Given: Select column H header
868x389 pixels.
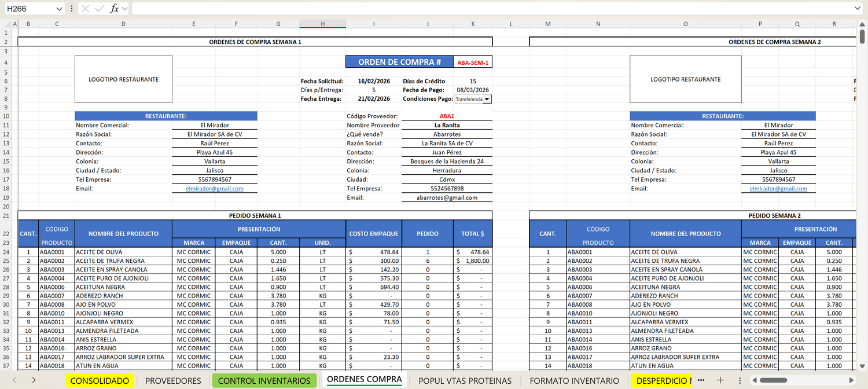Looking at the screenshot, I should [x=322, y=24].
